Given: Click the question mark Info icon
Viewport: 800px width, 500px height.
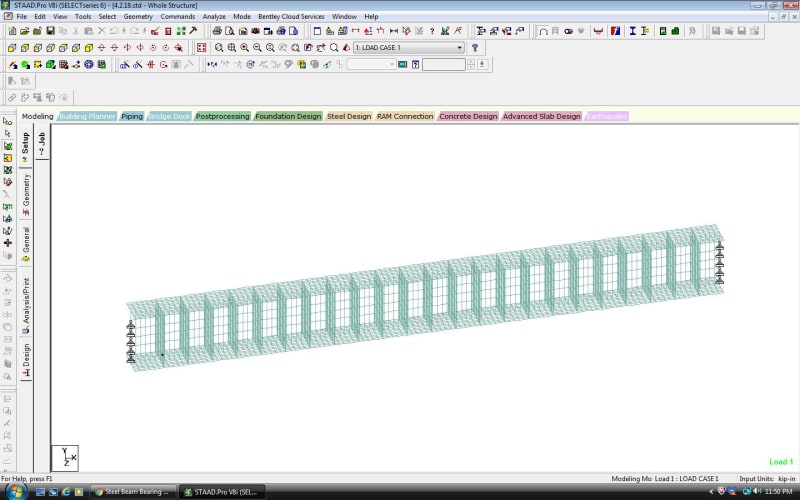Looking at the screenshot, I should [x=432, y=31].
